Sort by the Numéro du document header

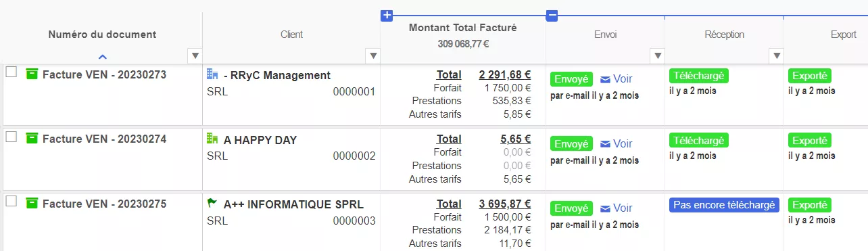pyautogui.click(x=102, y=35)
